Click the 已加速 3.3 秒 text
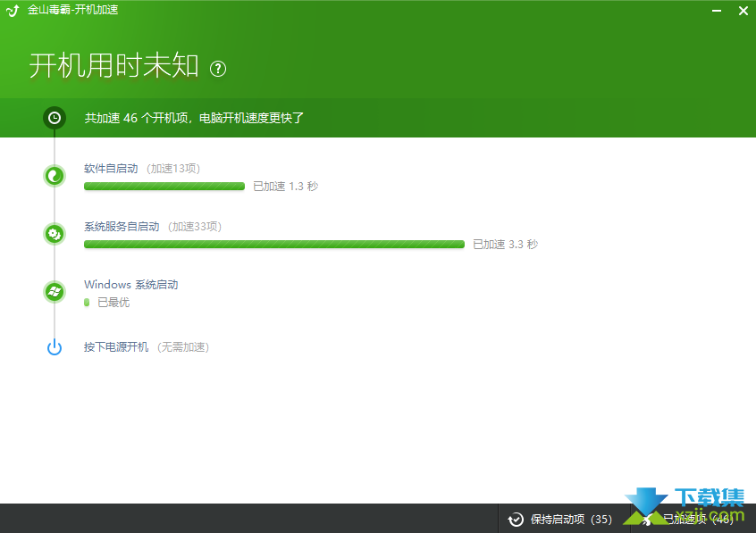Viewport: 756px width, 533px height. [x=505, y=245]
